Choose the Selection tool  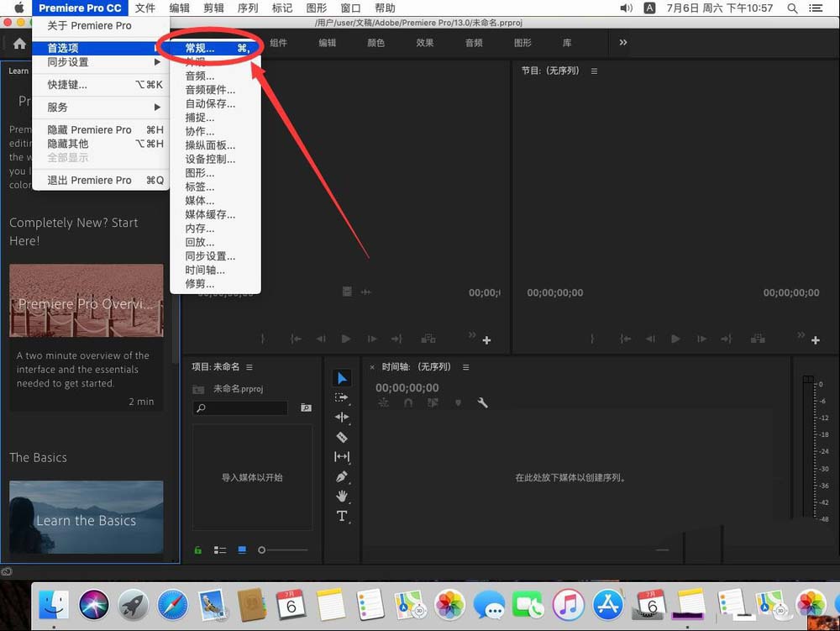pos(342,376)
